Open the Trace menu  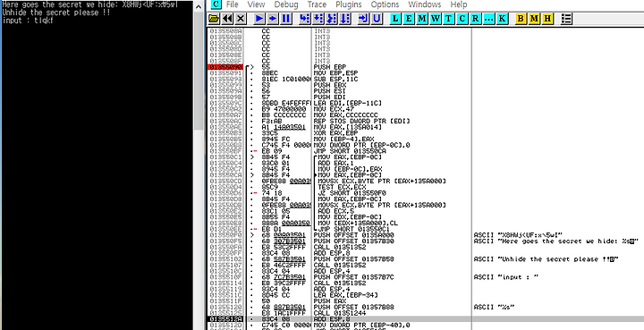coord(317,4)
